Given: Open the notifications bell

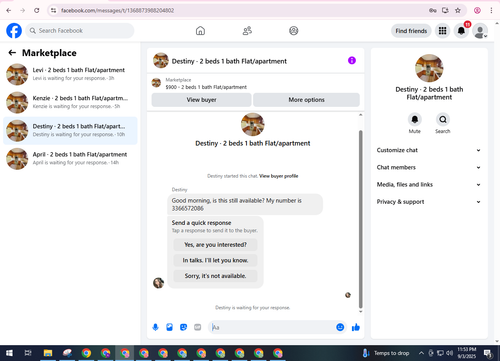Looking at the screenshot, I should coord(461,31).
